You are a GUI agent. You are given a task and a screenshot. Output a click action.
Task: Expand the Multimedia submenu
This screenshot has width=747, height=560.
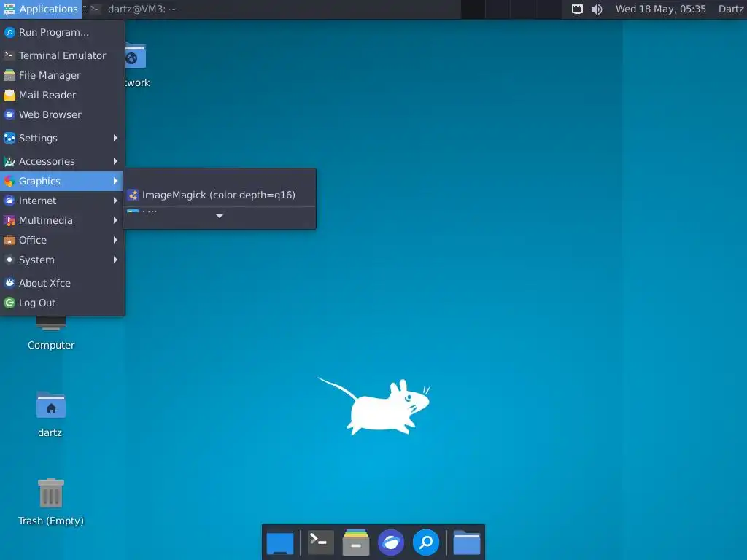pos(62,220)
